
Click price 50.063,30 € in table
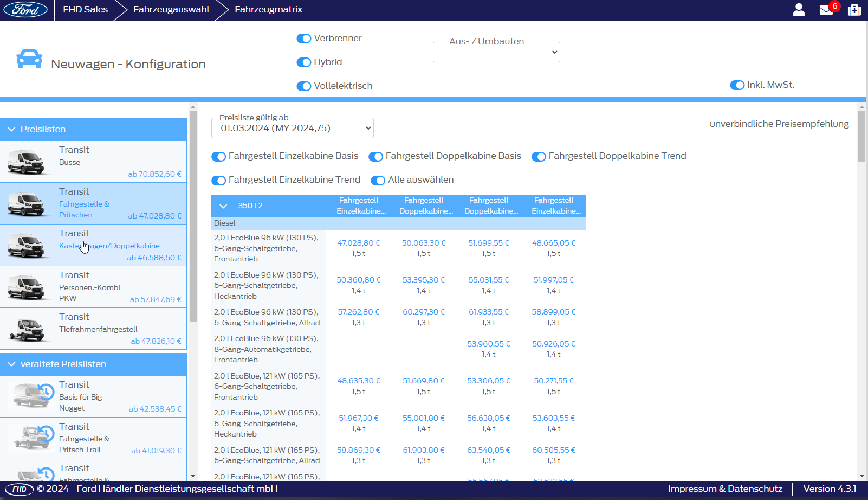[424, 243]
